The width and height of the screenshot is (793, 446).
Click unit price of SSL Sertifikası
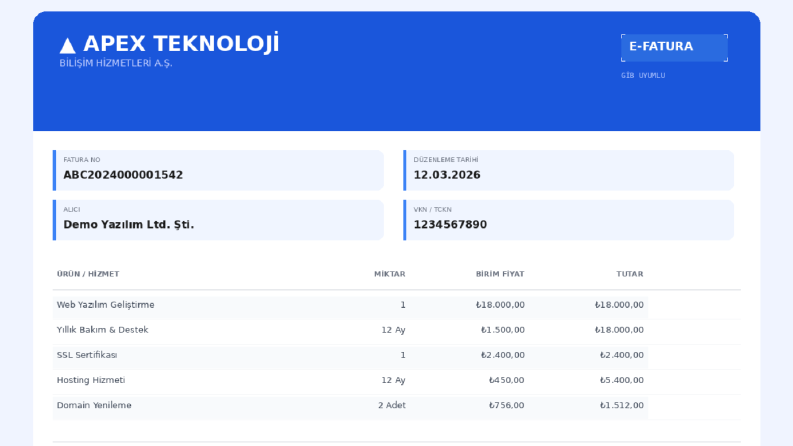(503, 355)
